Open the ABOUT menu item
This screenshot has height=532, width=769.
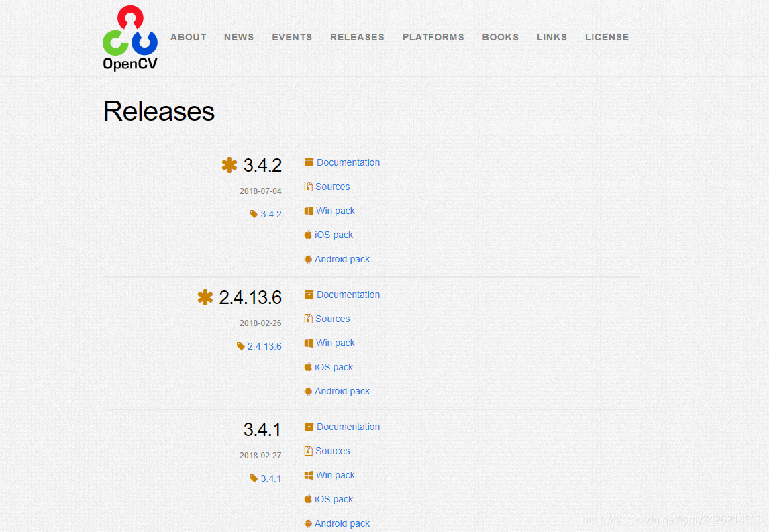click(189, 38)
